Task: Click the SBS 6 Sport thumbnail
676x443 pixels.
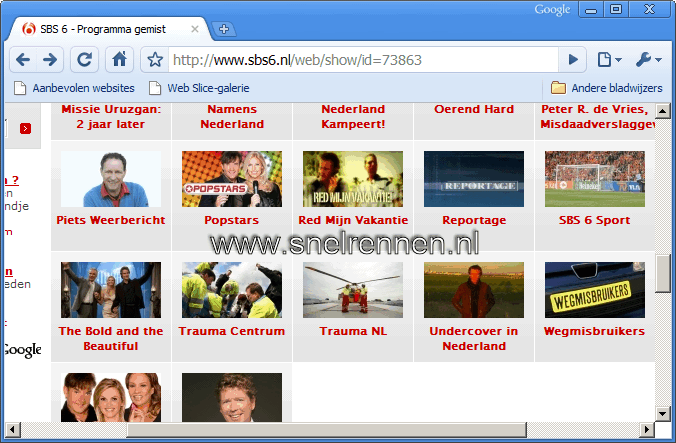Action: (595, 179)
